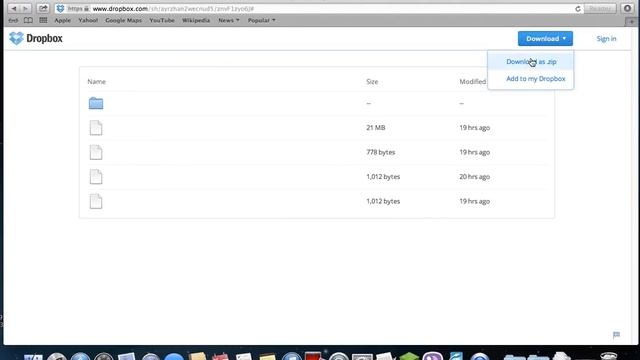
Task: Expand the News bookmarks folder
Action: [229, 20]
